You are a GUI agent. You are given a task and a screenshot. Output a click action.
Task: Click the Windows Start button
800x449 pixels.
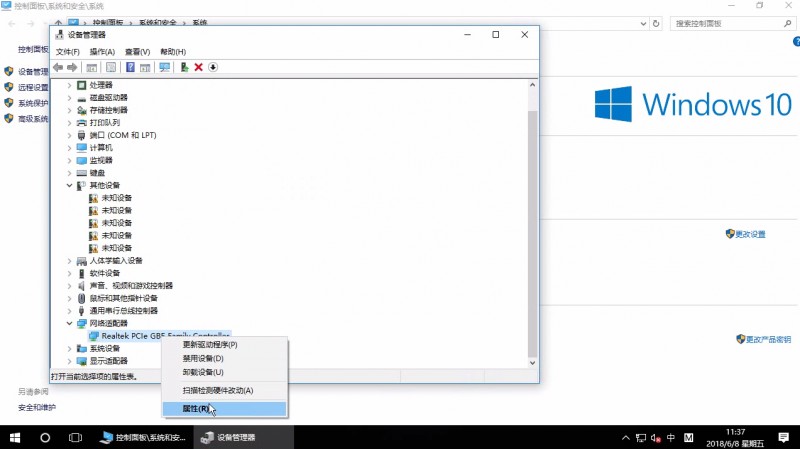coord(15,438)
